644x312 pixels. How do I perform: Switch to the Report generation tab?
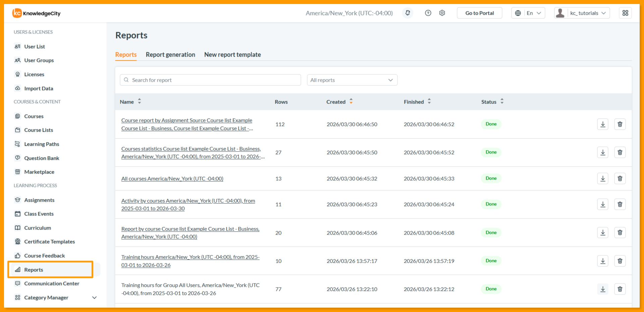pyautogui.click(x=170, y=55)
